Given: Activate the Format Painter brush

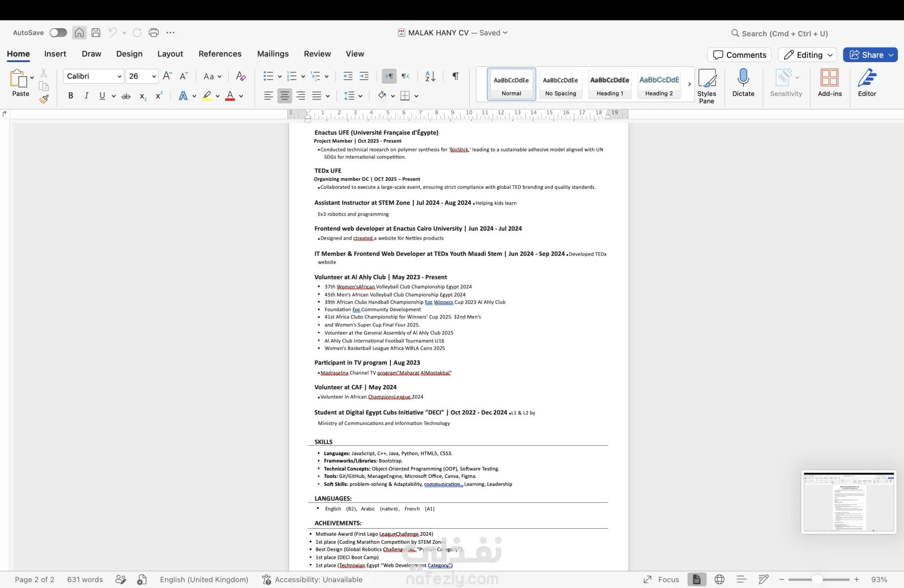Looking at the screenshot, I should tap(44, 99).
